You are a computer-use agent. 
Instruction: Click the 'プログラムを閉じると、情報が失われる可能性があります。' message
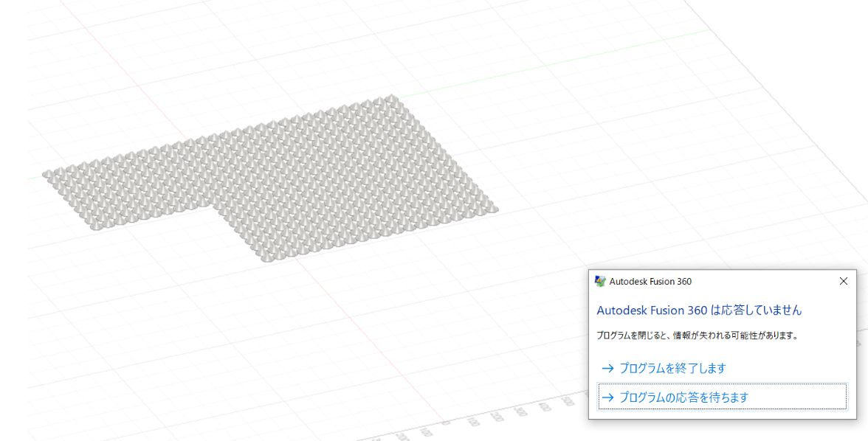click(697, 336)
